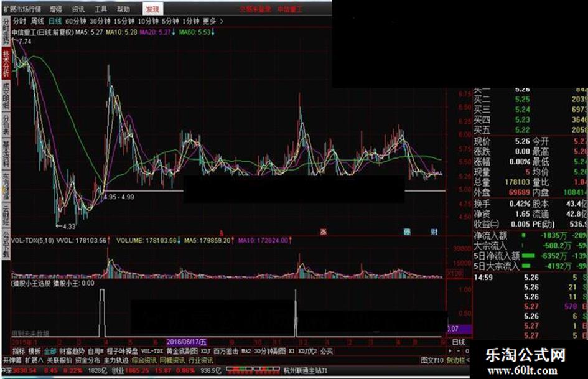Click the volume MA10 up-arrow indicator
This screenshot has height=379, width=588.
(290, 240)
